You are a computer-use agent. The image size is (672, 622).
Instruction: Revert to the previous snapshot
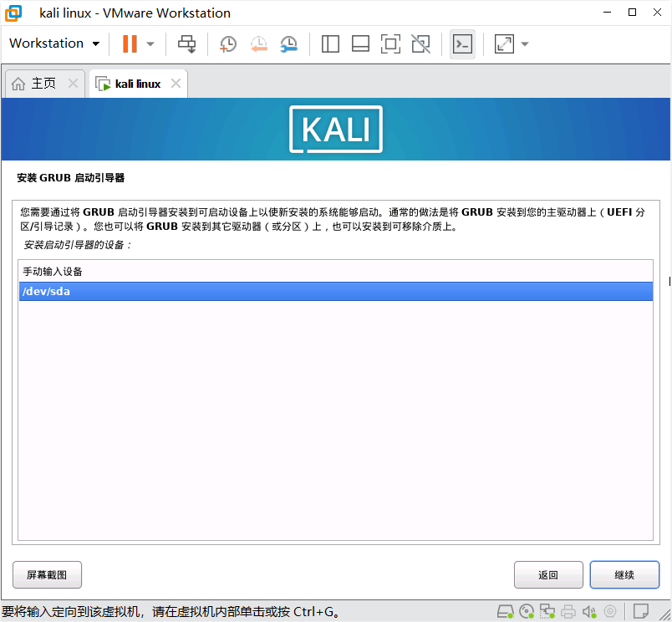pos(259,43)
